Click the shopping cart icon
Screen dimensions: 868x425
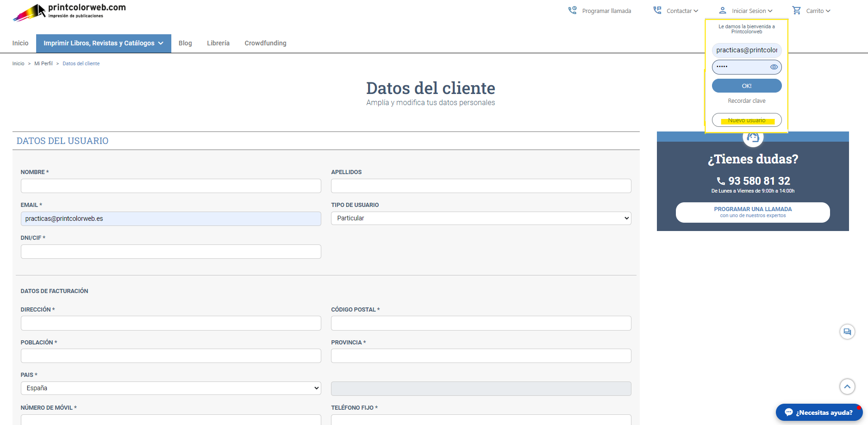[x=797, y=10]
